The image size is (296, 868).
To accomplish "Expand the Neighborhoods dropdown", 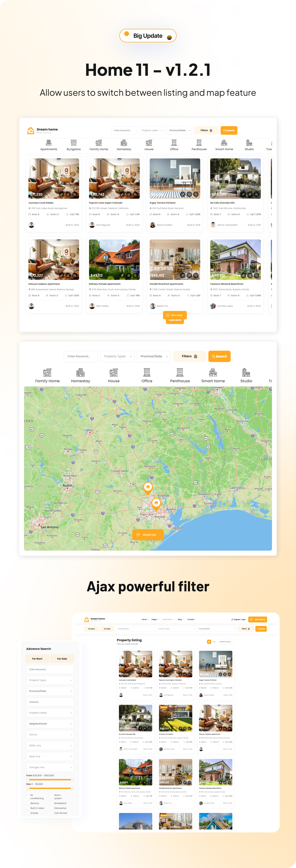I will (x=50, y=724).
